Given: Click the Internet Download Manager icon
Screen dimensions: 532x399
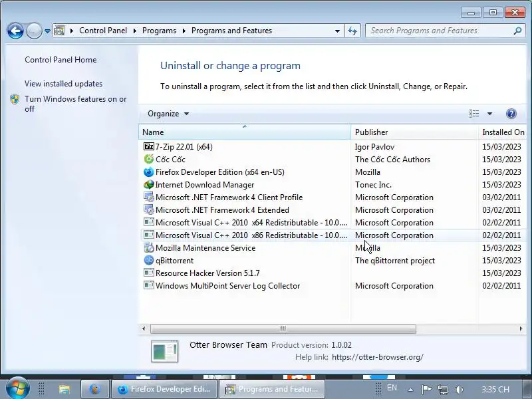Looking at the screenshot, I should [x=148, y=185].
